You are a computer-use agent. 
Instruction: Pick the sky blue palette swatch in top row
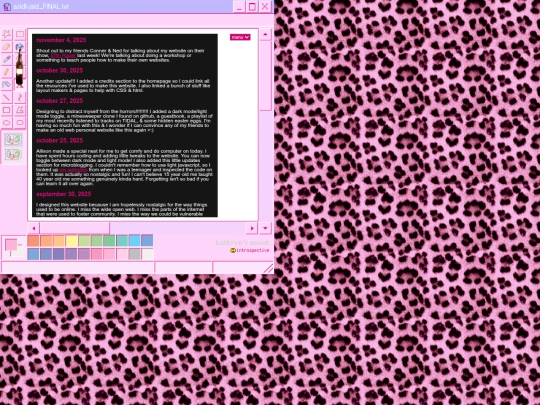point(135,241)
